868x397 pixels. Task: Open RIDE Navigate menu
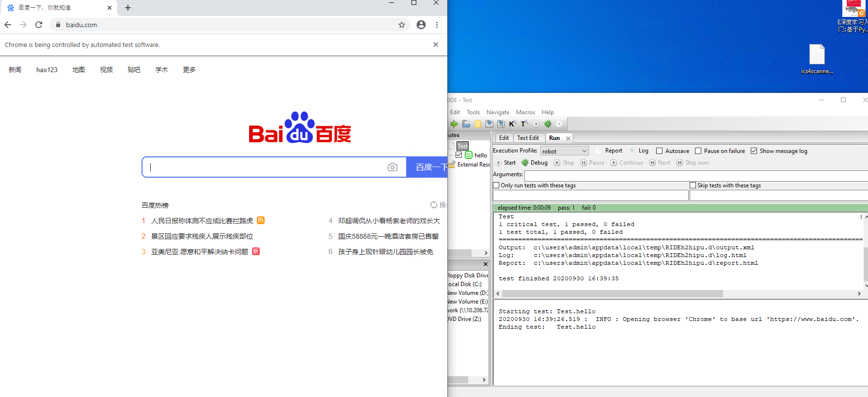tap(498, 112)
